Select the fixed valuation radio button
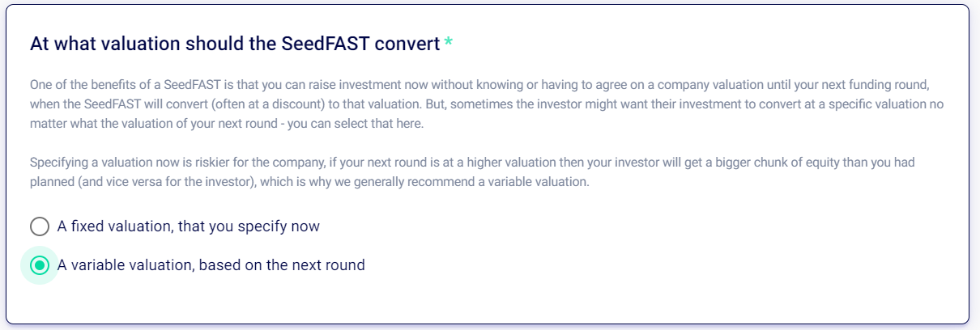The width and height of the screenshot is (980, 330). [x=40, y=226]
